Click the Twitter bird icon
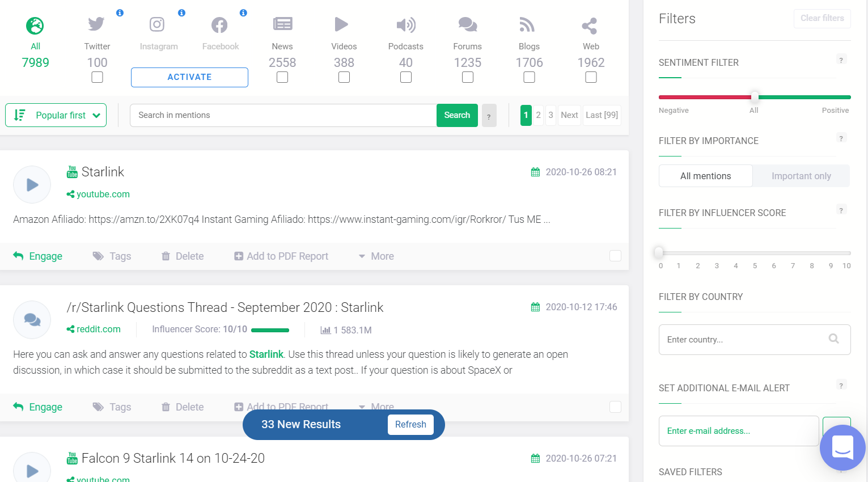 click(x=96, y=24)
